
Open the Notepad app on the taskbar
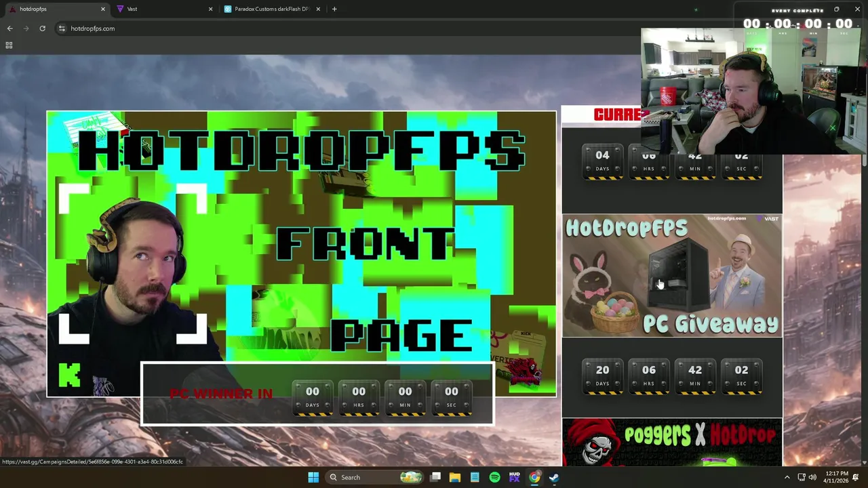tap(475, 477)
